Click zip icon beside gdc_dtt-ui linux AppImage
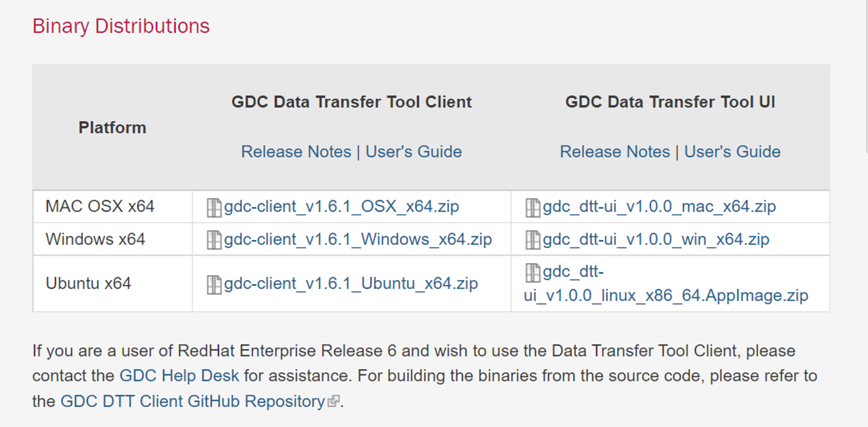This screenshot has height=427, width=868. [x=533, y=273]
